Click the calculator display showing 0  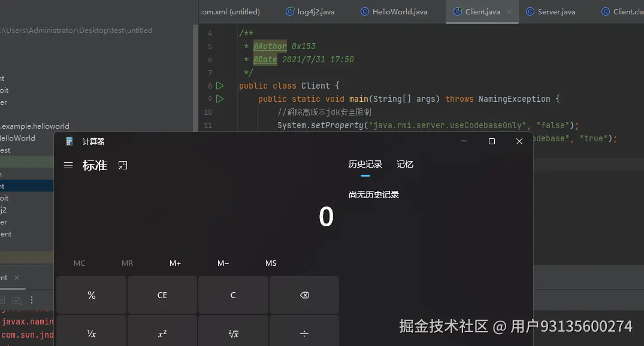pyautogui.click(x=326, y=217)
